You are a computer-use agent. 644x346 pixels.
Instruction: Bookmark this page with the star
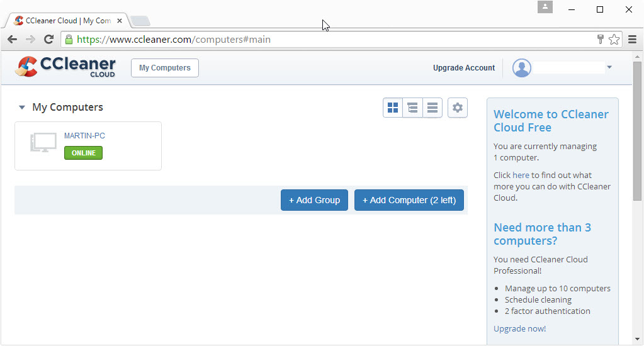614,40
